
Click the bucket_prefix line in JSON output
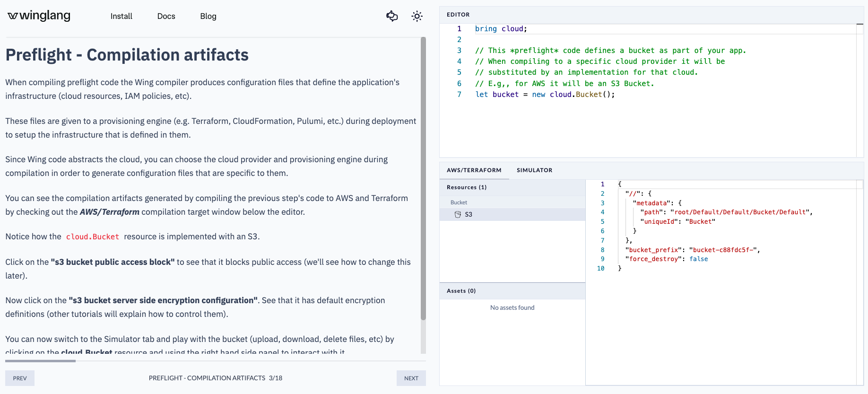coord(692,250)
